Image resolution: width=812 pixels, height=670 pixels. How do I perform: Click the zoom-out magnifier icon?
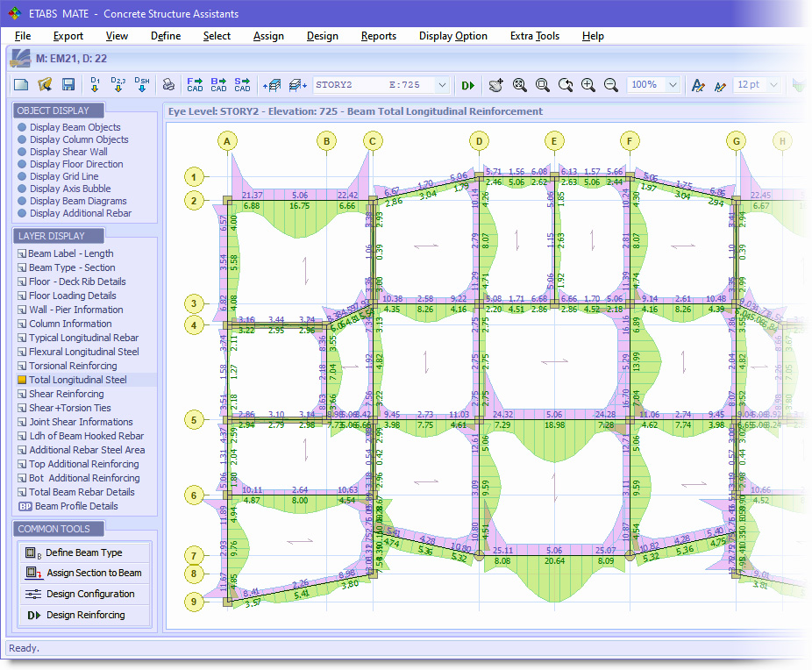pos(611,85)
